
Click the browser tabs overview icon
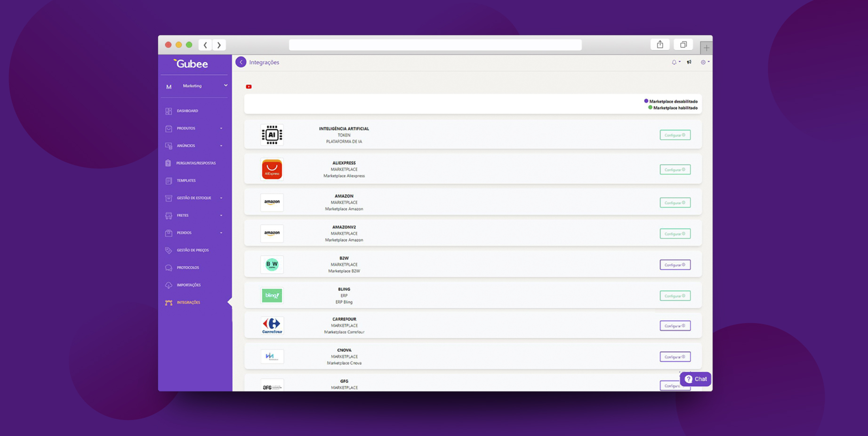683,44
